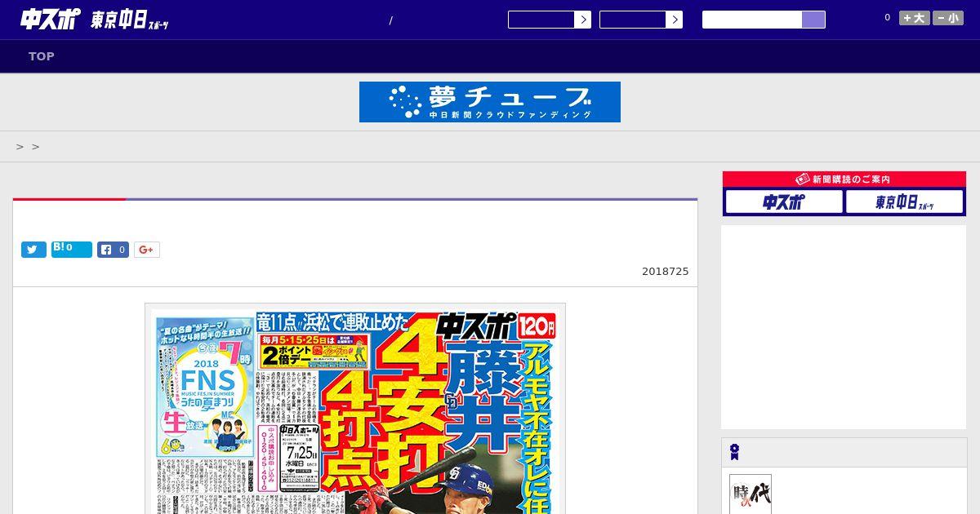Click the Facebook share count 0
This screenshot has height=514, width=980.
122,250
